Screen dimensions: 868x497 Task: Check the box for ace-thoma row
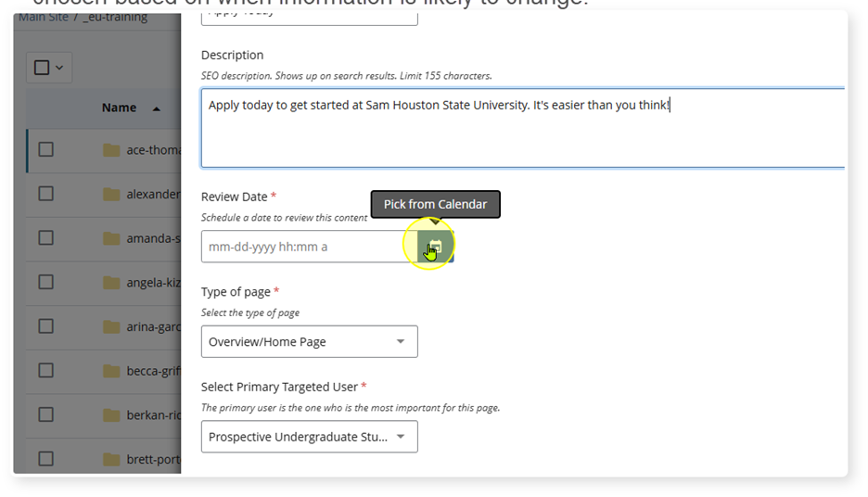tap(46, 150)
